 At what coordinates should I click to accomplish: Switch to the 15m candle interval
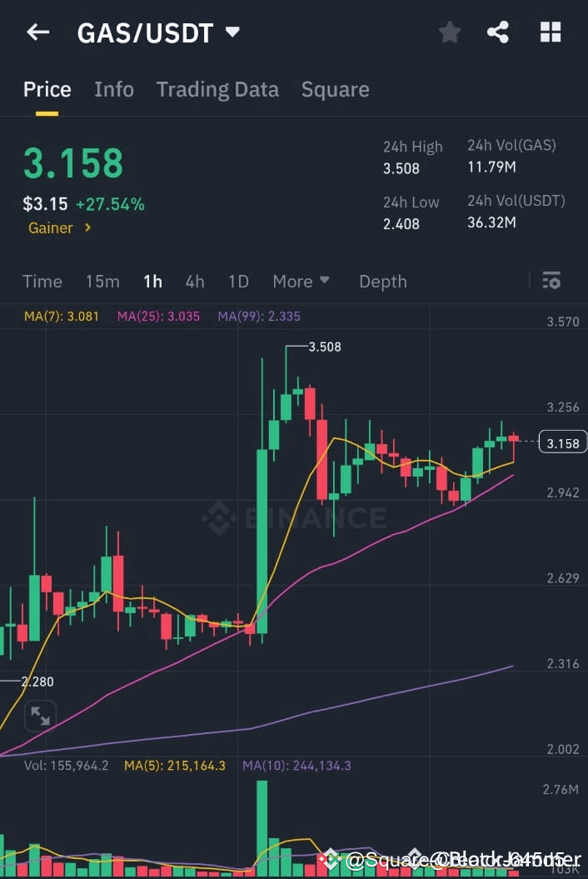(x=102, y=282)
